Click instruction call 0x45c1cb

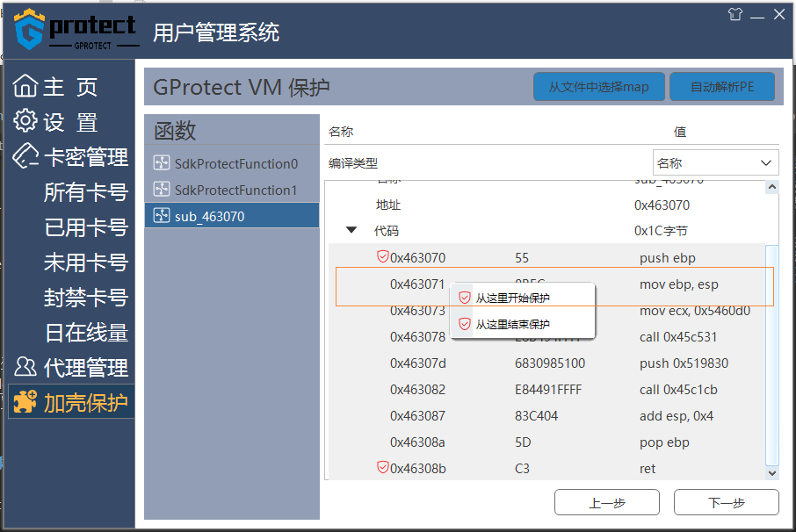coord(678,390)
